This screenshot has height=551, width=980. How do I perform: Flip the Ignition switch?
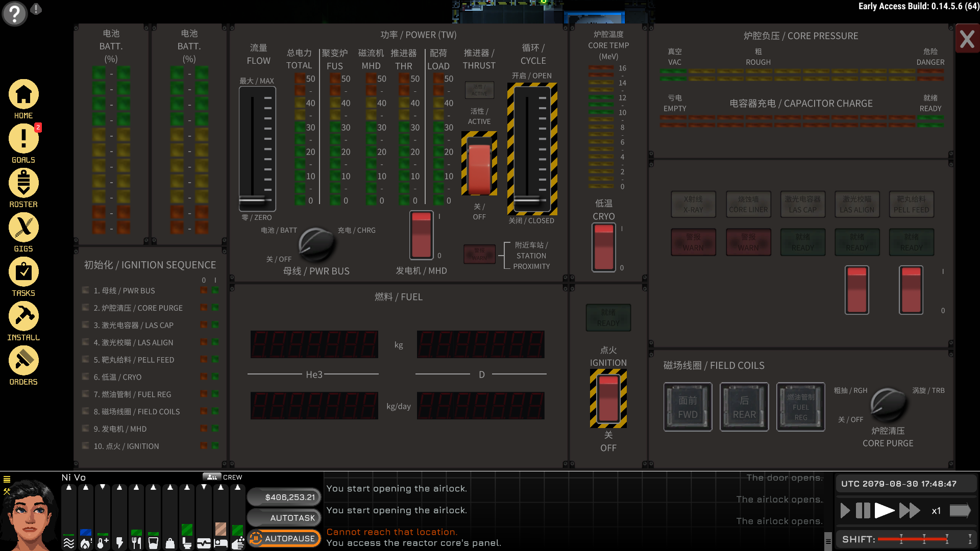[x=608, y=399]
